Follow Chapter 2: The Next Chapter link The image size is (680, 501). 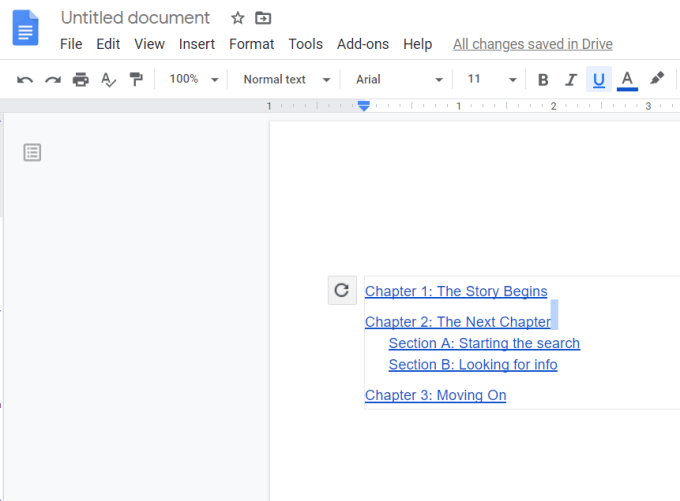point(458,322)
